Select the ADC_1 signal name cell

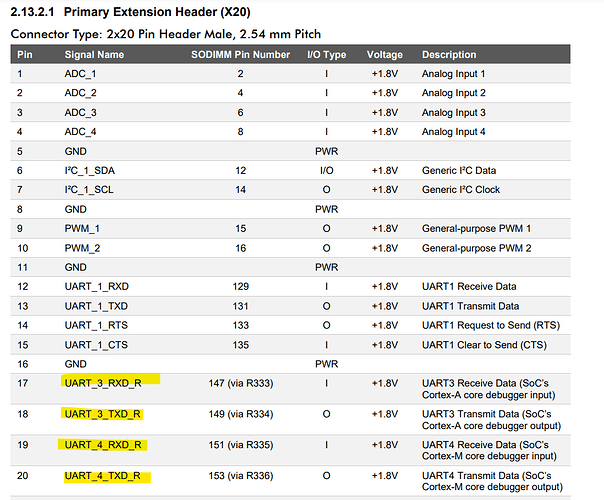(x=82, y=74)
